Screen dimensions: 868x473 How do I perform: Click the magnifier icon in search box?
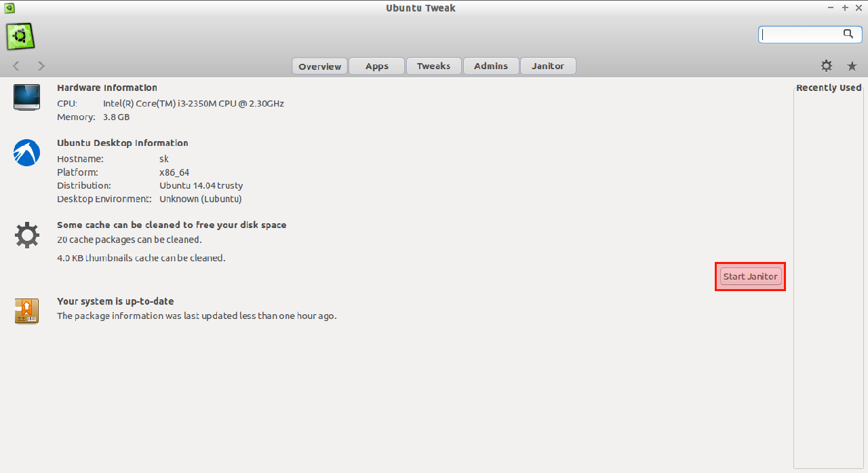pyautogui.click(x=848, y=34)
